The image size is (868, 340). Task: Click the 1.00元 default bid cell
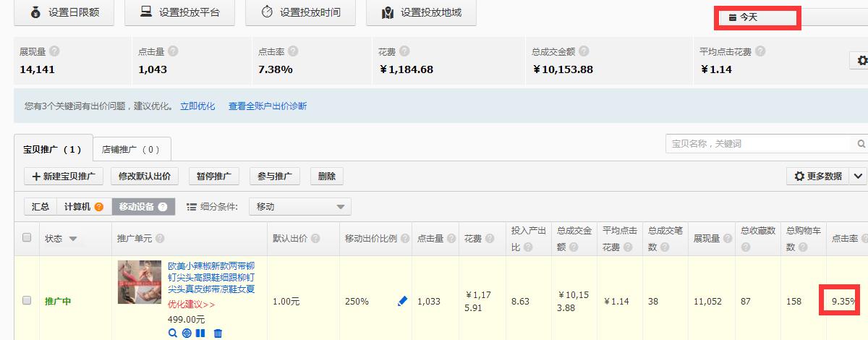coord(286,301)
